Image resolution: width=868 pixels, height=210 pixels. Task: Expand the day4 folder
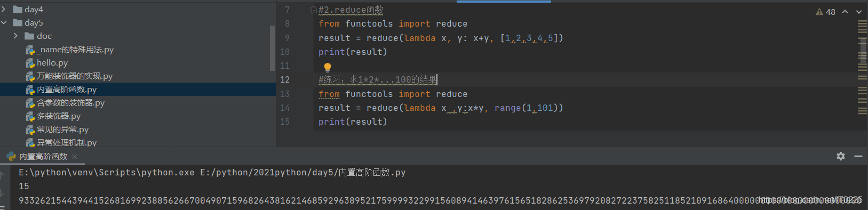[x=4, y=9]
